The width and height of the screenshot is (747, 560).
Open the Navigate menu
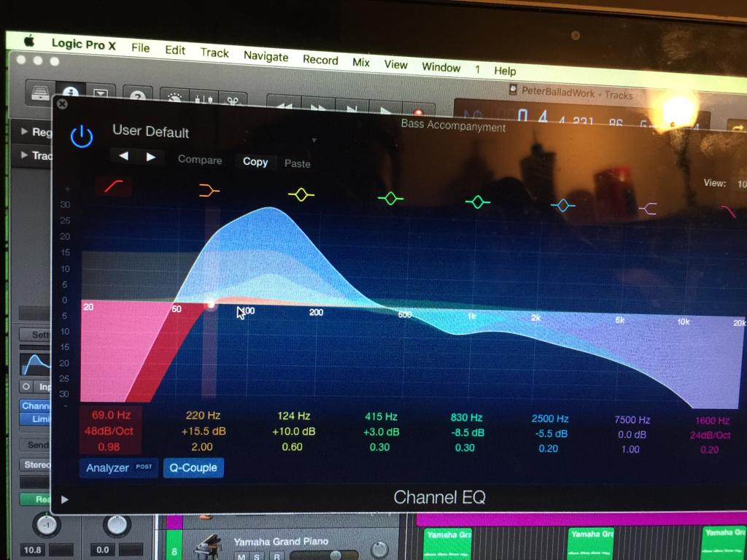pos(266,56)
